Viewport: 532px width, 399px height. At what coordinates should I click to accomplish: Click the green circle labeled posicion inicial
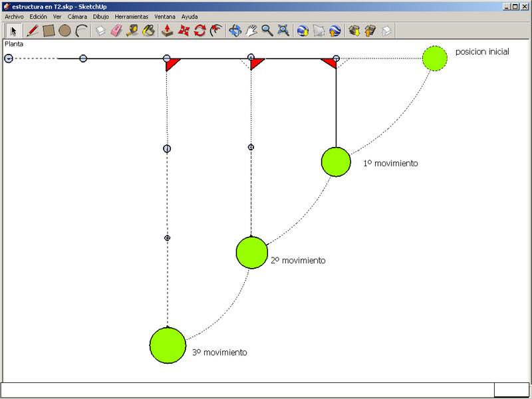point(434,59)
